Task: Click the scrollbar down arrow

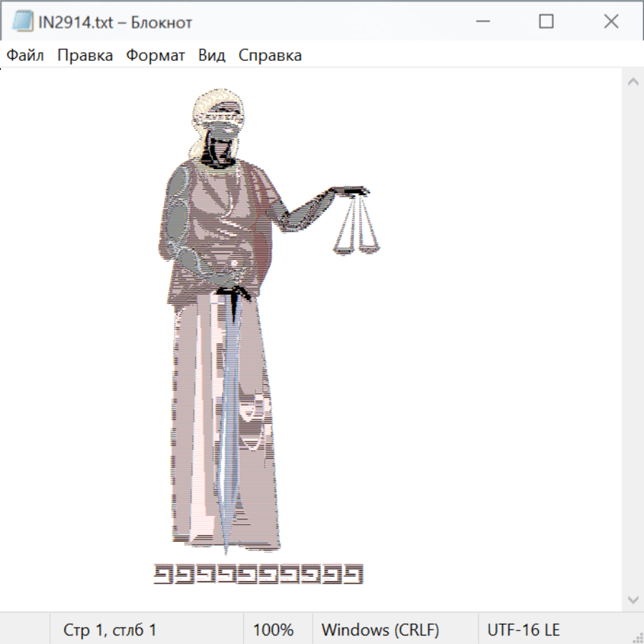Action: point(633,599)
